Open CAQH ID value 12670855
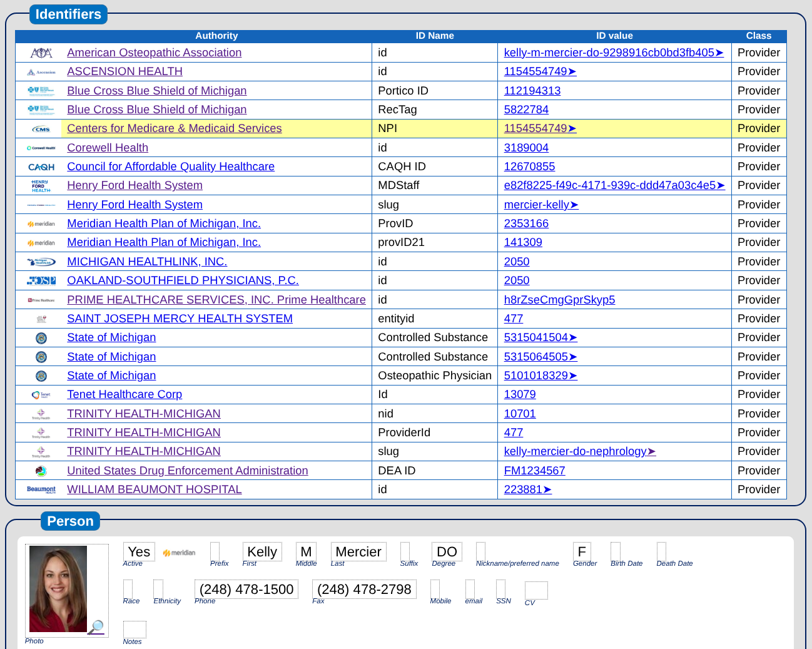The image size is (812, 649). point(529,166)
